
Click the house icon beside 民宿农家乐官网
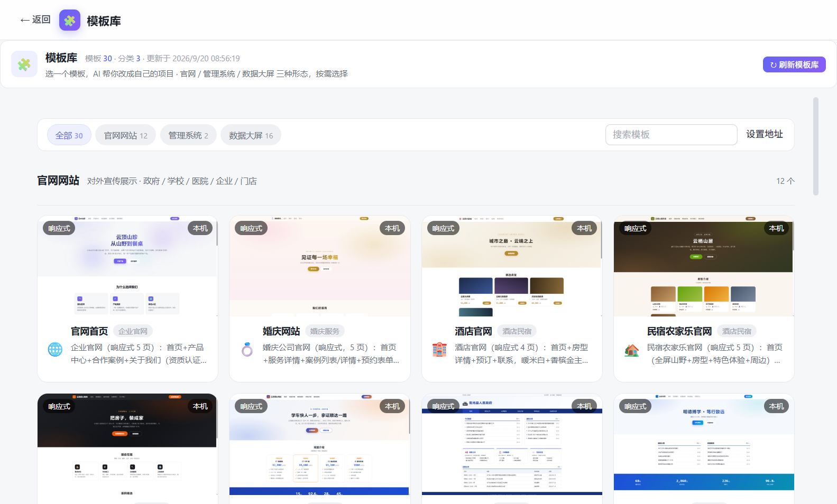[632, 349]
